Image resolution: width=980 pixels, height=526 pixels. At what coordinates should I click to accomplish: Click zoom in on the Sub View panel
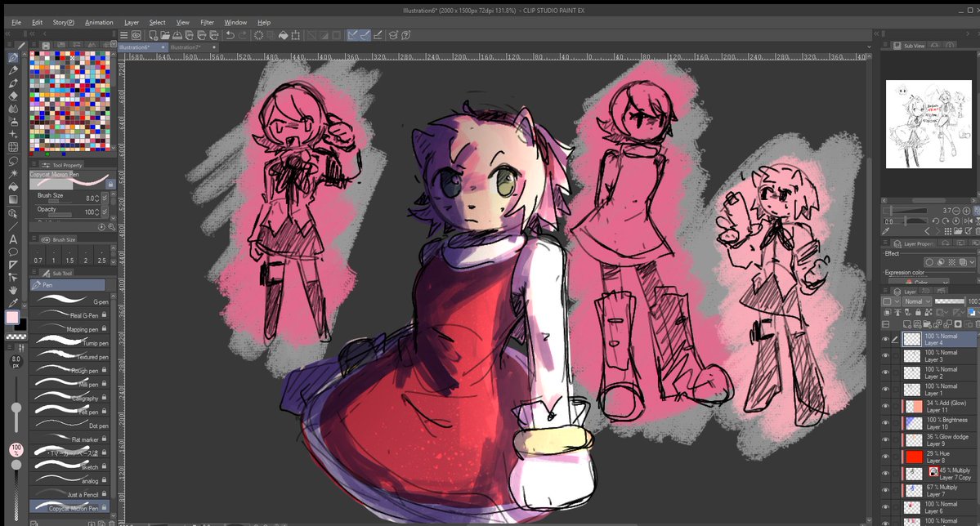pos(966,211)
